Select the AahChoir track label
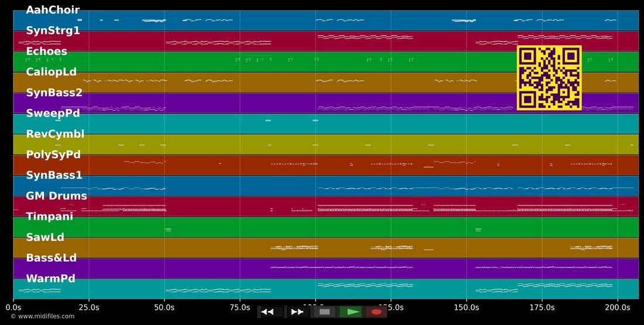Image resolution: width=644 pixels, height=325 pixels. tap(53, 10)
